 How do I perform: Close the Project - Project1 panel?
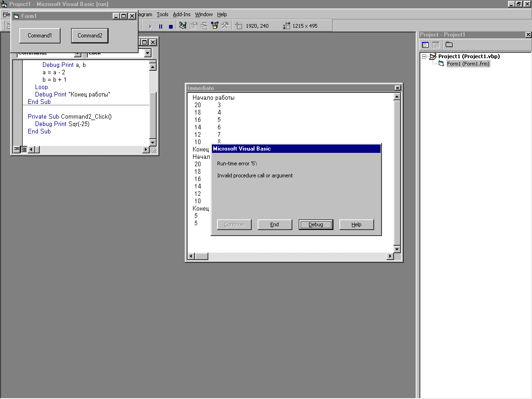(528, 35)
